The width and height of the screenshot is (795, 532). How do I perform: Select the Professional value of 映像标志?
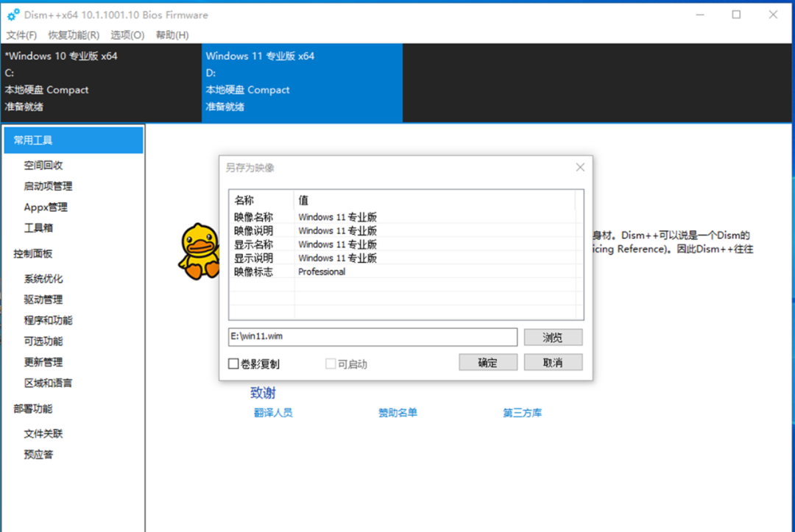[322, 272]
